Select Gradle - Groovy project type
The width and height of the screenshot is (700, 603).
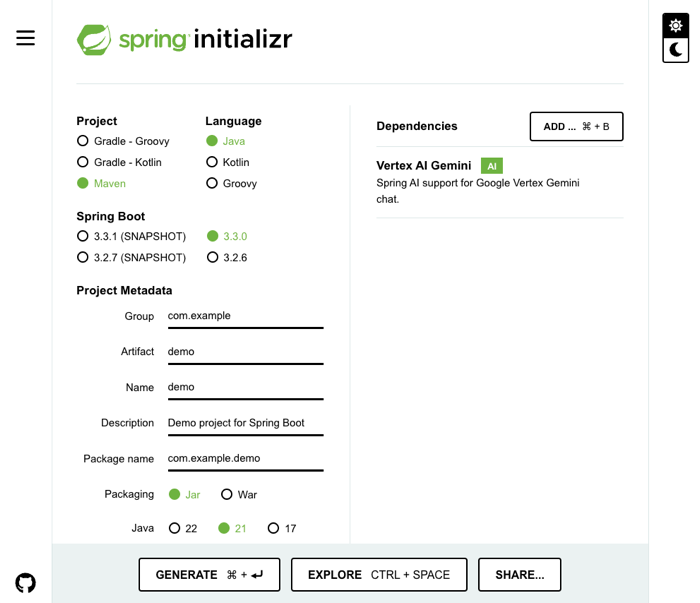click(x=83, y=141)
